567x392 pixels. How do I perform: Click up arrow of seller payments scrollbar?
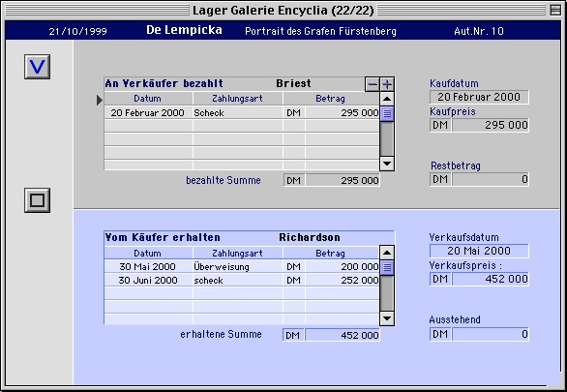pos(387,99)
